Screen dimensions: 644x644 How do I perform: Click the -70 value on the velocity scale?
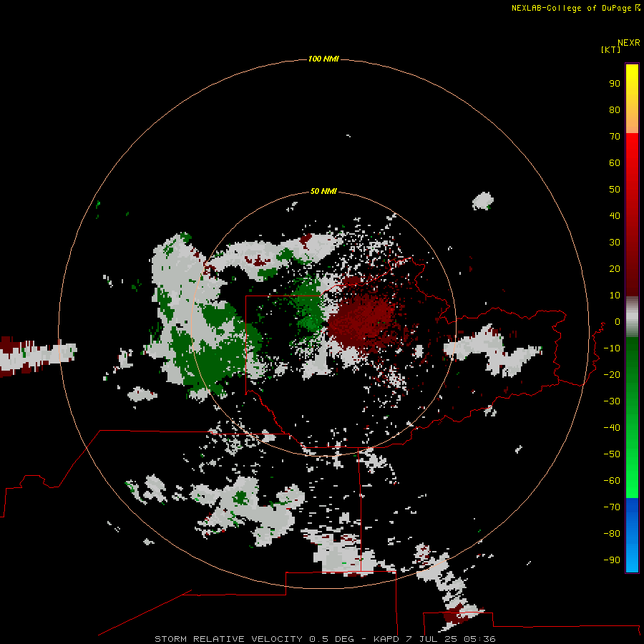(612, 507)
